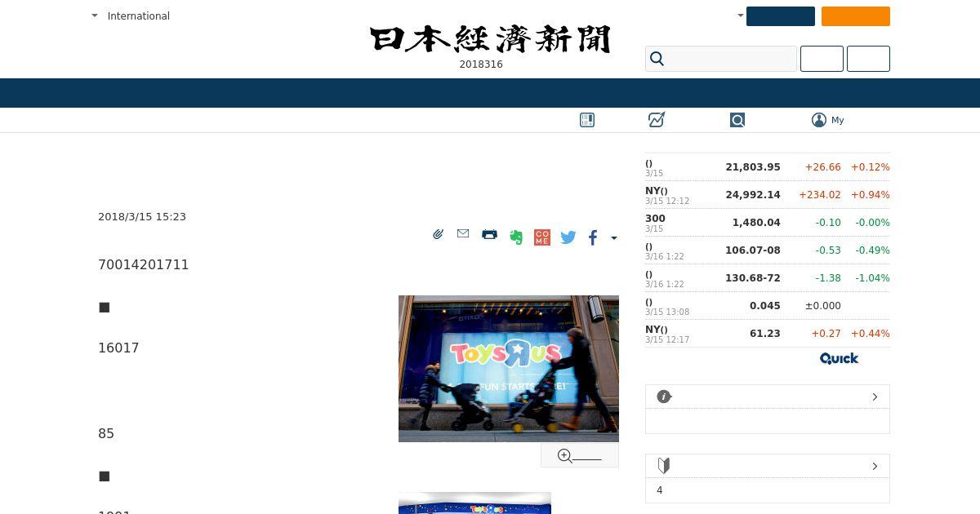The image size is (980, 514).
Task: Open the beginner-mark panel chevron row
Action: click(x=768, y=466)
